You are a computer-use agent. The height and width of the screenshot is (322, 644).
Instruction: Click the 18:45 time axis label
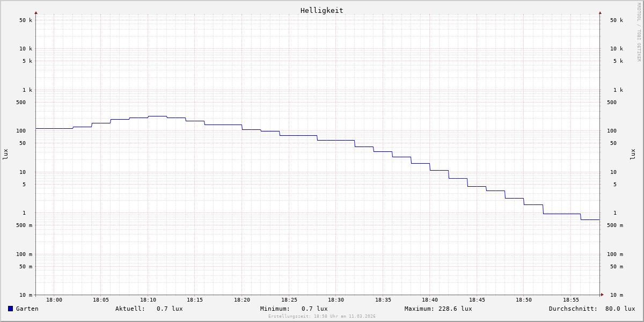[x=477, y=300]
